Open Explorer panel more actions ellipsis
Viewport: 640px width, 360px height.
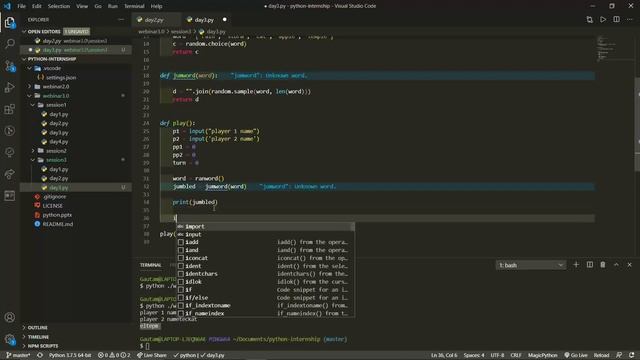(x=121, y=20)
